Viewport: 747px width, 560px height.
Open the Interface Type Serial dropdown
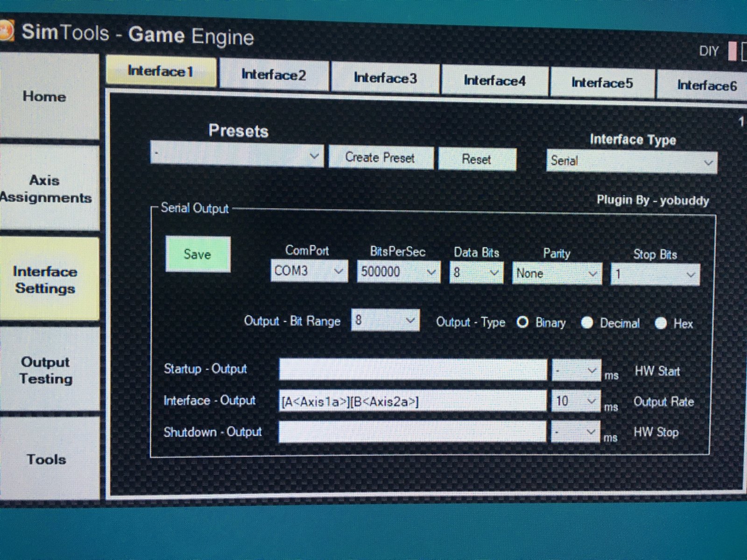click(x=631, y=161)
